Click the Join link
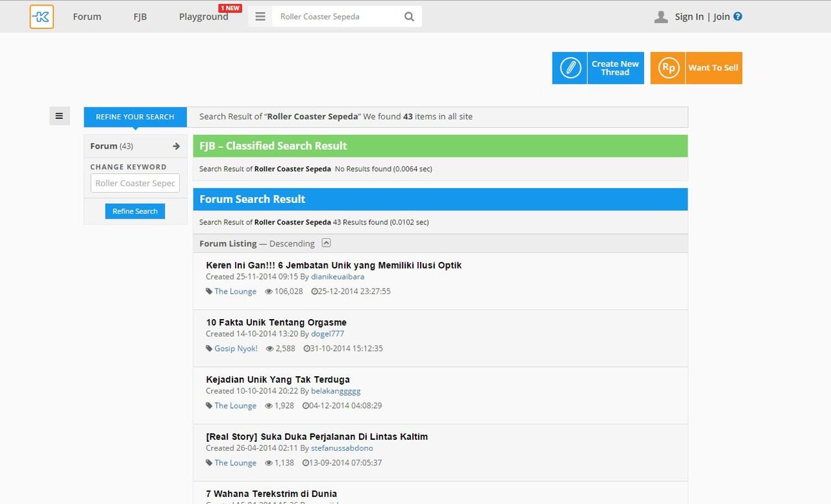Viewport: 831px width, 504px height. [721, 17]
